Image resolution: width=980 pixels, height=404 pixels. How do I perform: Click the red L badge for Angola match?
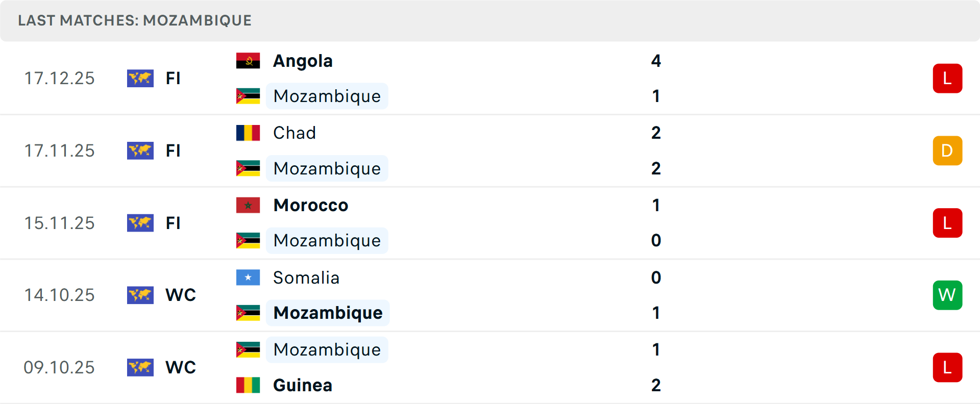tap(947, 79)
